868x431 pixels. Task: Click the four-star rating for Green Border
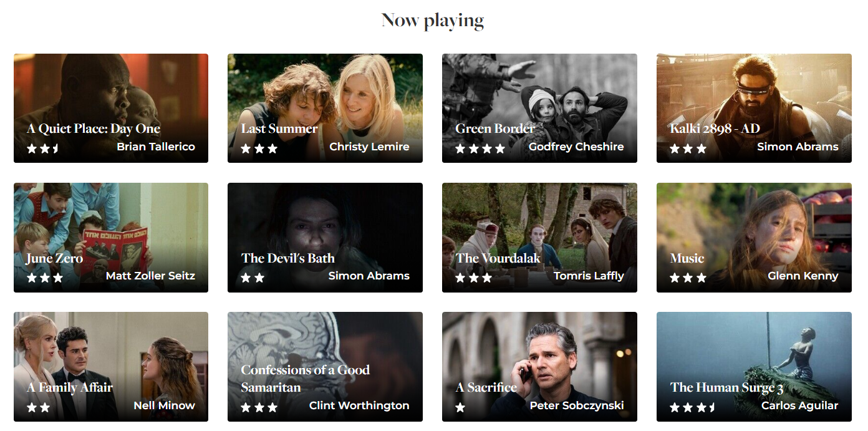(x=480, y=149)
